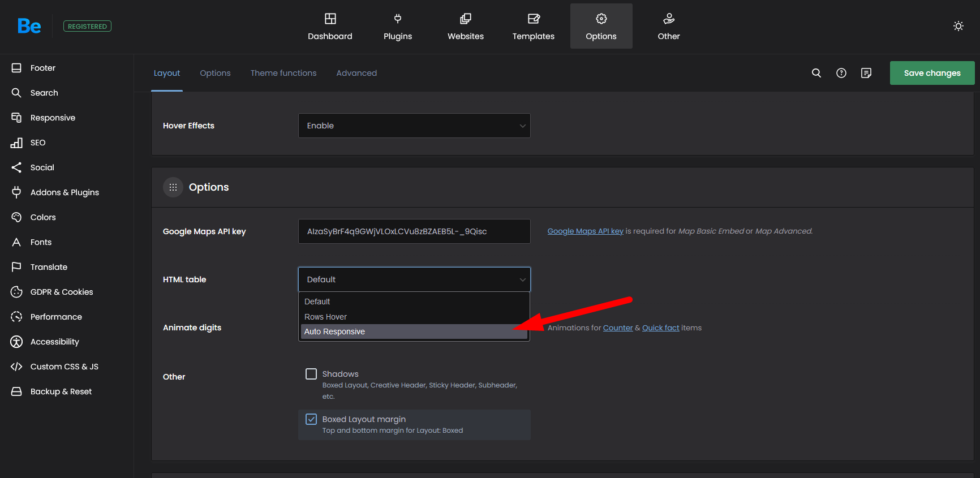
Task: Open the Google Maps API key link
Action: [x=585, y=231]
